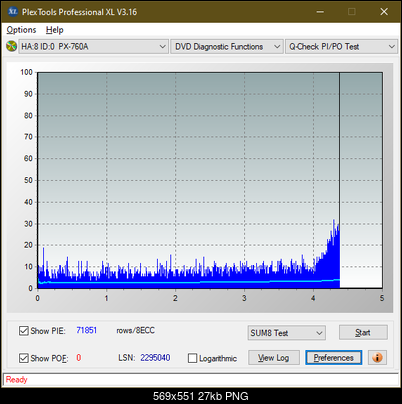Open the DVD Diagnostic Functions dropdown
The image size is (402, 404).
(227, 47)
